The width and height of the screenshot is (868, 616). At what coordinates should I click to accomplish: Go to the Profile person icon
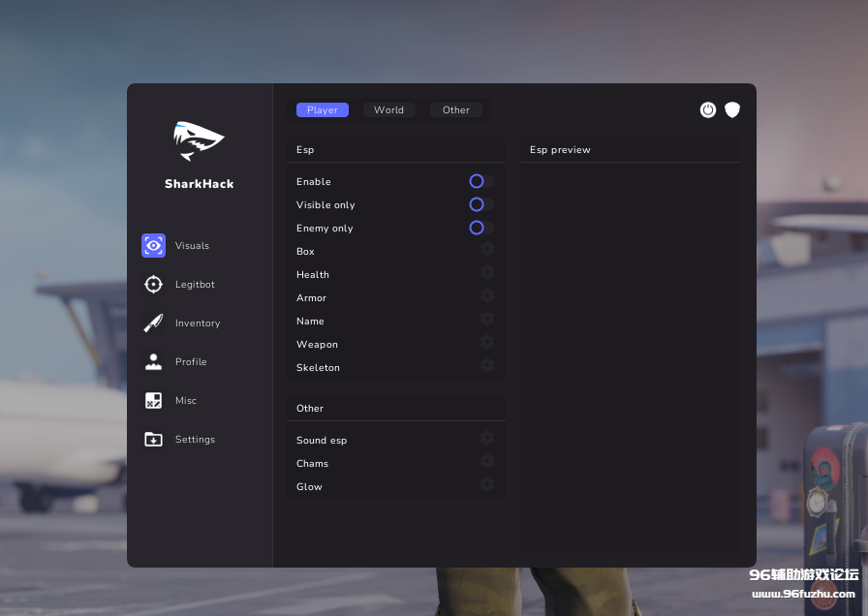click(x=153, y=361)
